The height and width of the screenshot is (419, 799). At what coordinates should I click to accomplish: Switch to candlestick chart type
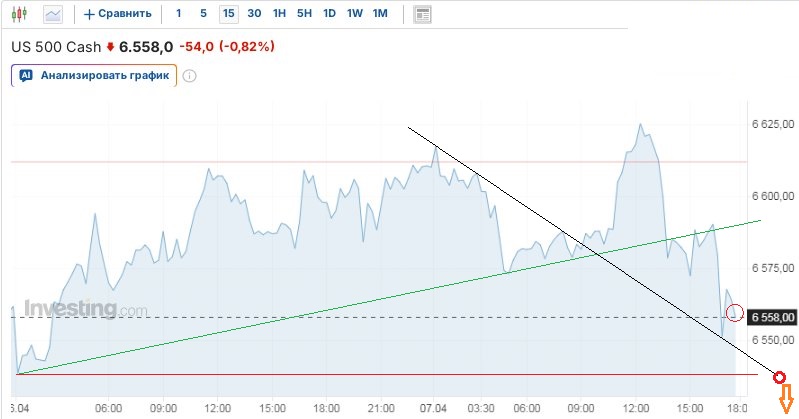click(20, 14)
